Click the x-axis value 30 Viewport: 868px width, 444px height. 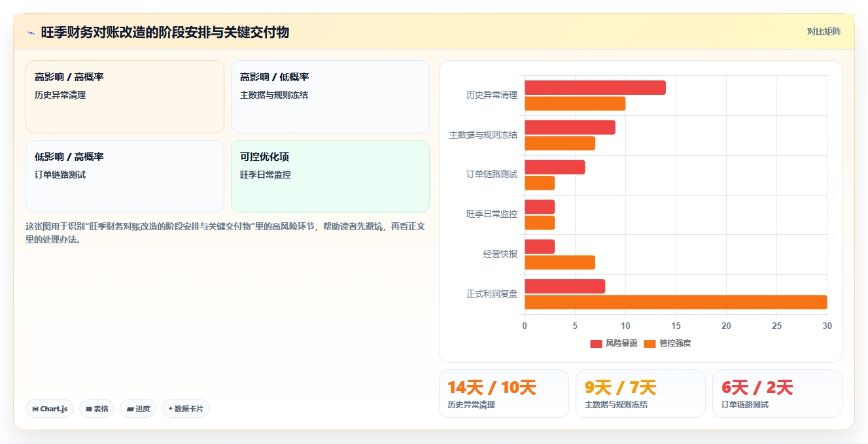[827, 326]
